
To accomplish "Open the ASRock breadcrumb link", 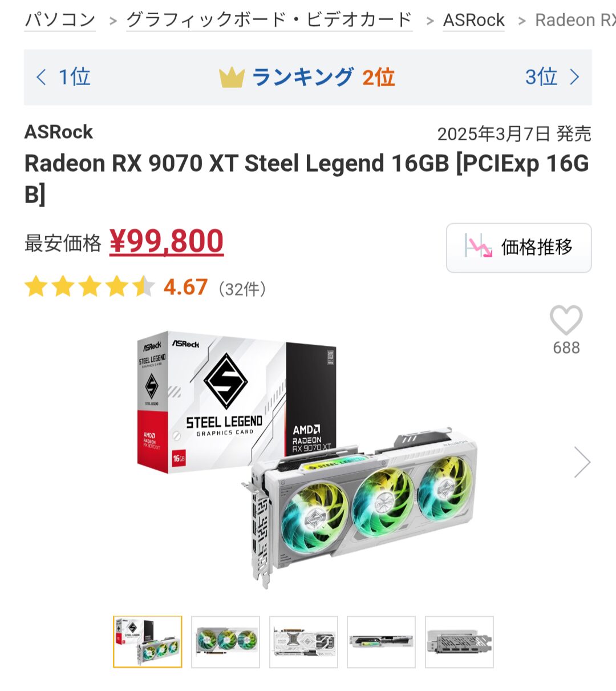I will click(474, 20).
